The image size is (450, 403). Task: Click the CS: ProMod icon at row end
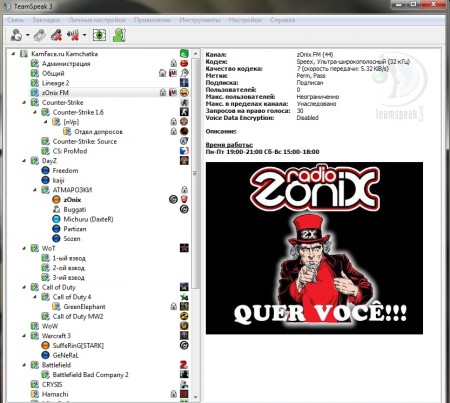pos(184,151)
